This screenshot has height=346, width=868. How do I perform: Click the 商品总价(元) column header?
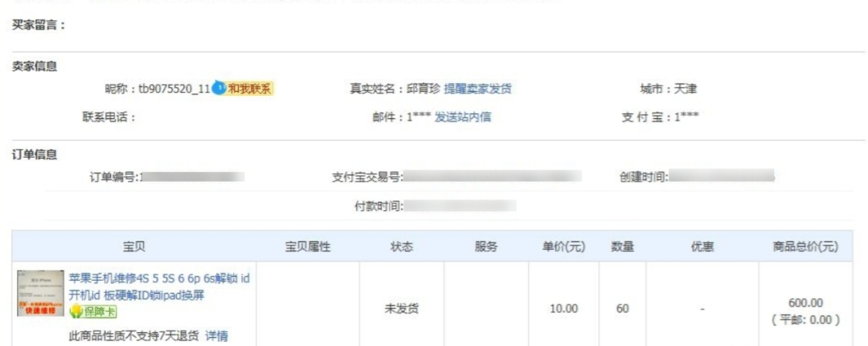pyautogui.click(x=805, y=247)
